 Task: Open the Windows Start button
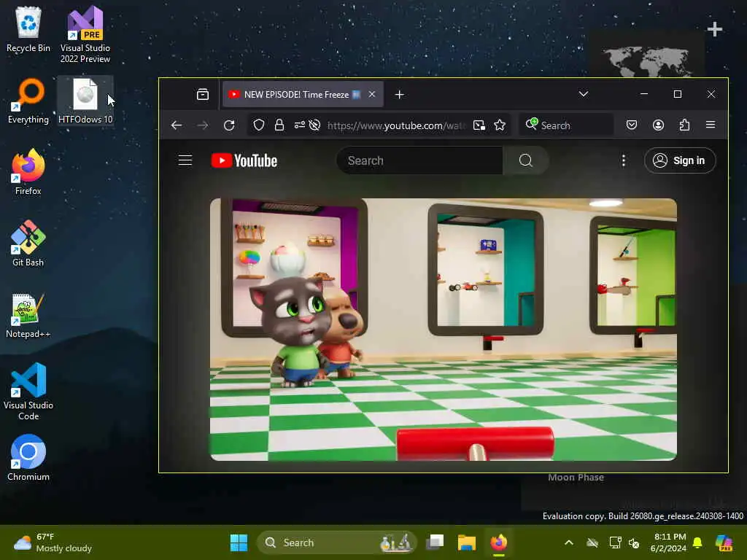tap(239, 542)
